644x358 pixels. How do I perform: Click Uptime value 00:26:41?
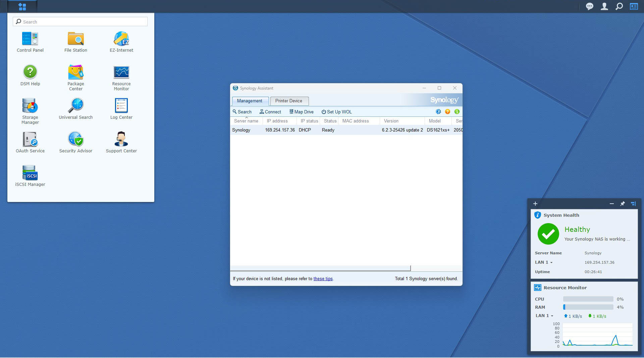point(593,272)
